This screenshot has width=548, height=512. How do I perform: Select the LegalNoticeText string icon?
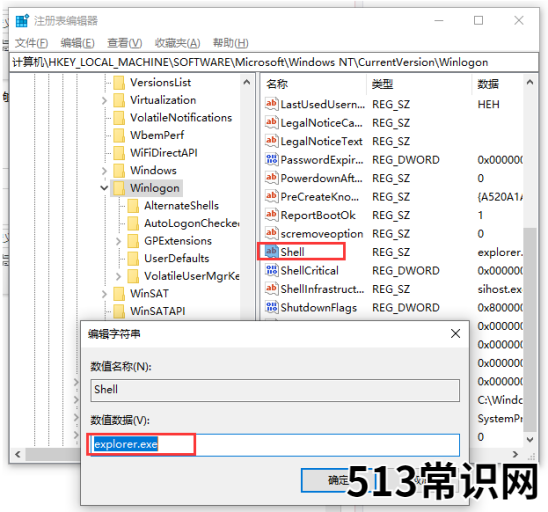pos(272,141)
